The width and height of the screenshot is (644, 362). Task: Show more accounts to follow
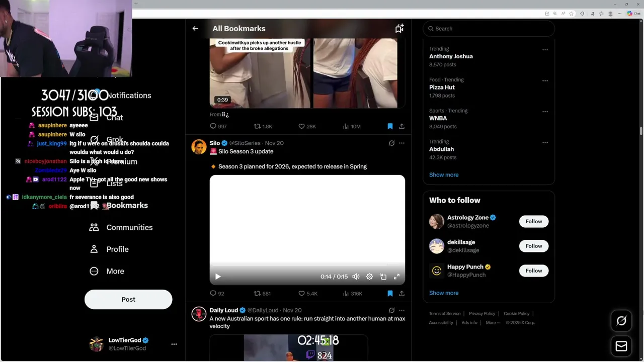coord(444,293)
